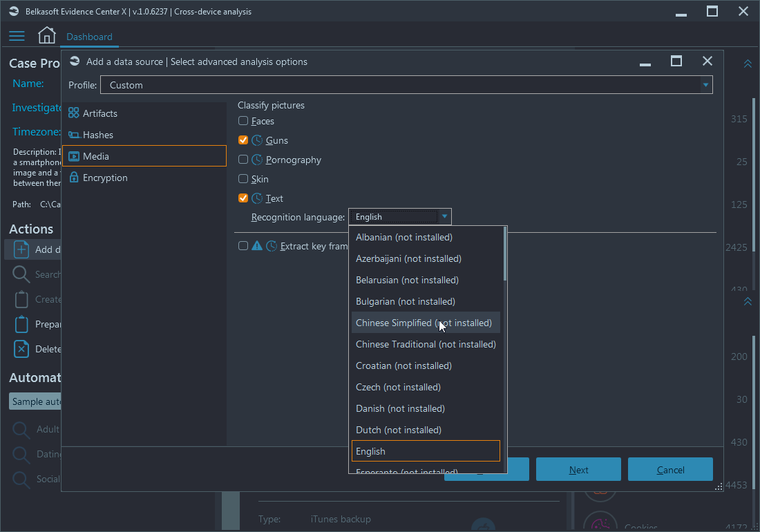Click the Name label in Case Properties

pyautogui.click(x=28, y=84)
